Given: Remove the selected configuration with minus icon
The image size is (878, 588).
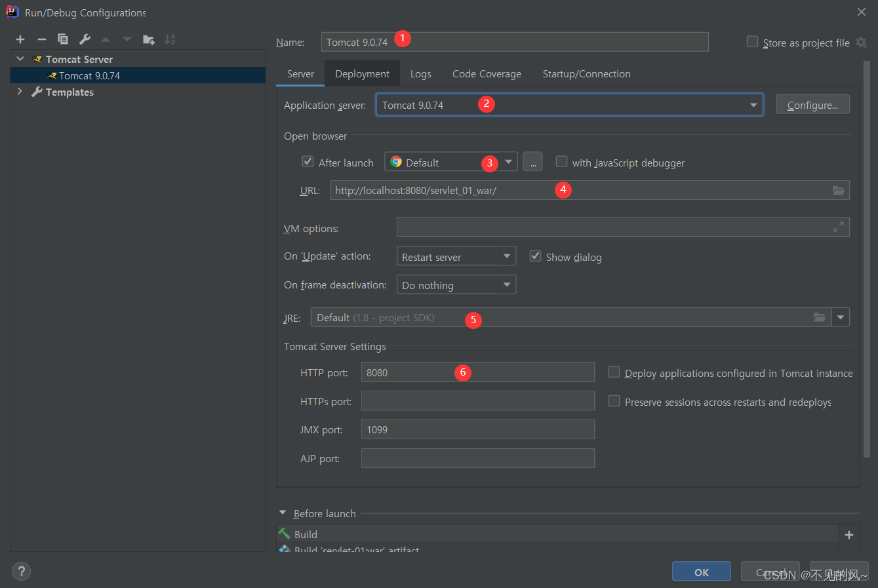Looking at the screenshot, I should click(41, 39).
